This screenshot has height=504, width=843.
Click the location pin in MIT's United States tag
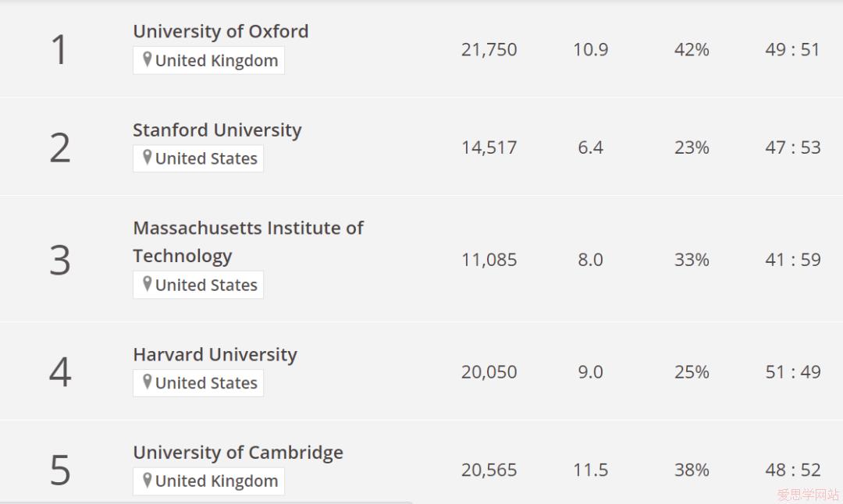[x=147, y=284]
